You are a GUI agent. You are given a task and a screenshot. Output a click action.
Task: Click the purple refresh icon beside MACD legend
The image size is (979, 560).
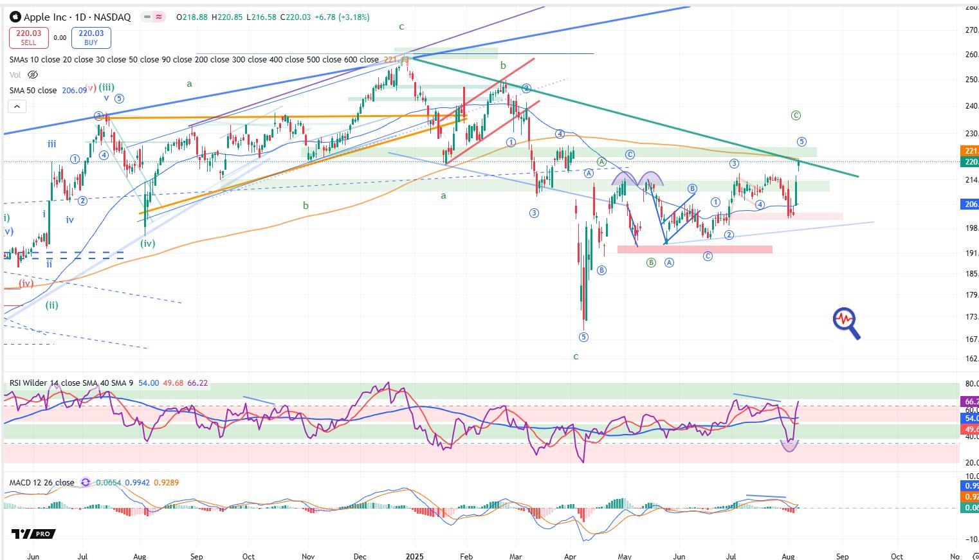(85, 482)
